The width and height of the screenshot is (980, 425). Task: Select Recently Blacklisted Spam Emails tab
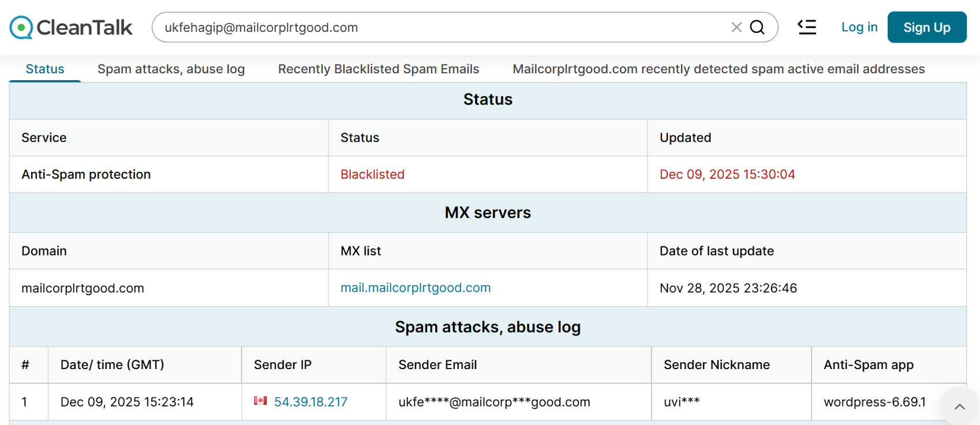point(379,69)
